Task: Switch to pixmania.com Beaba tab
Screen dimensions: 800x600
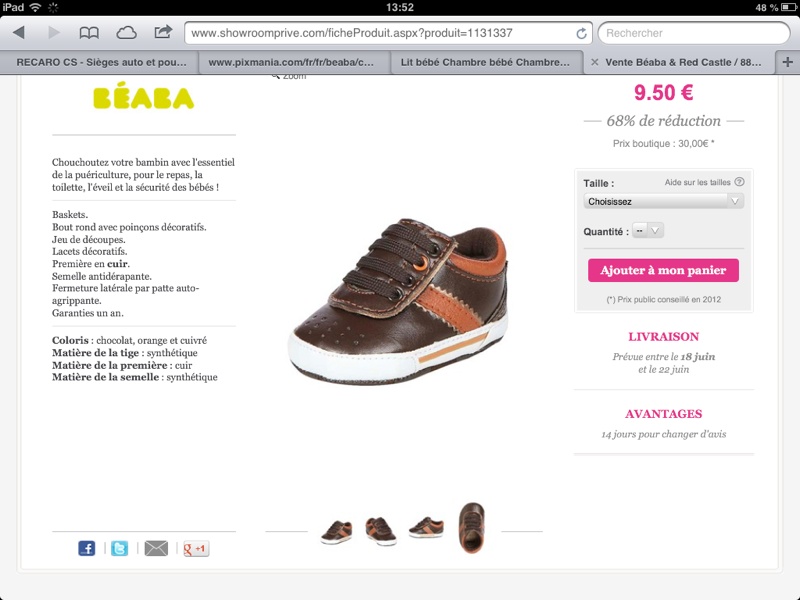Action: click(x=291, y=62)
